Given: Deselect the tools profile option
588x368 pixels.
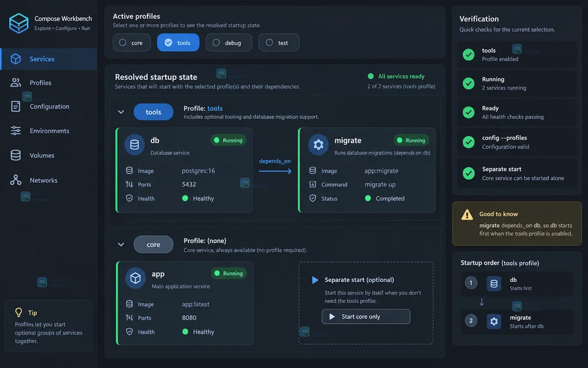Looking at the screenshot, I should click(x=178, y=43).
